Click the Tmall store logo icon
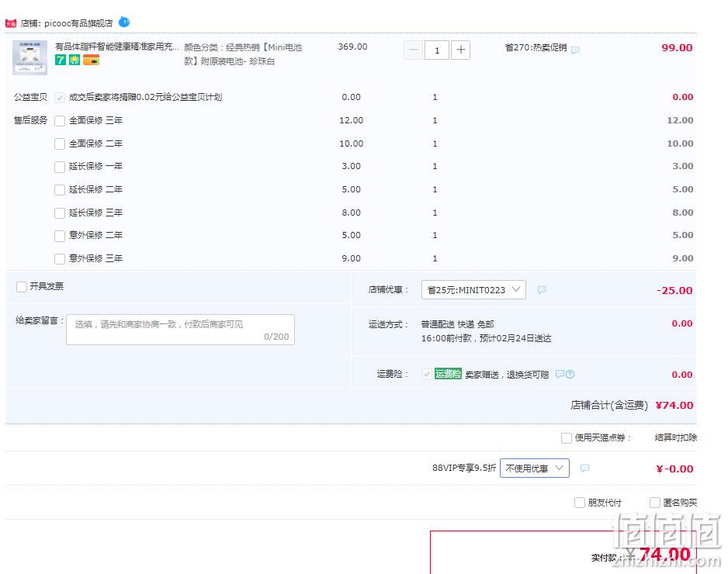This screenshot has height=574, width=728. coord(10,23)
